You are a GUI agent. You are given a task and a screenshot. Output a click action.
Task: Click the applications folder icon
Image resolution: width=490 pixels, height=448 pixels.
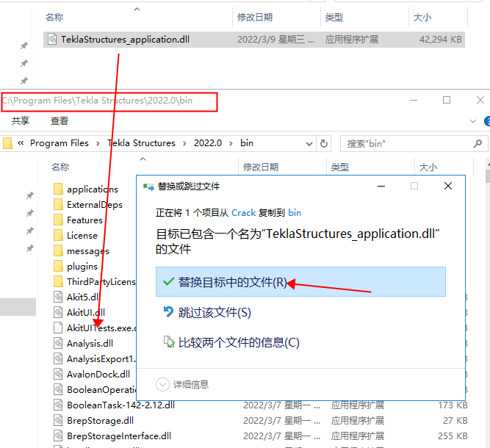coord(58,189)
